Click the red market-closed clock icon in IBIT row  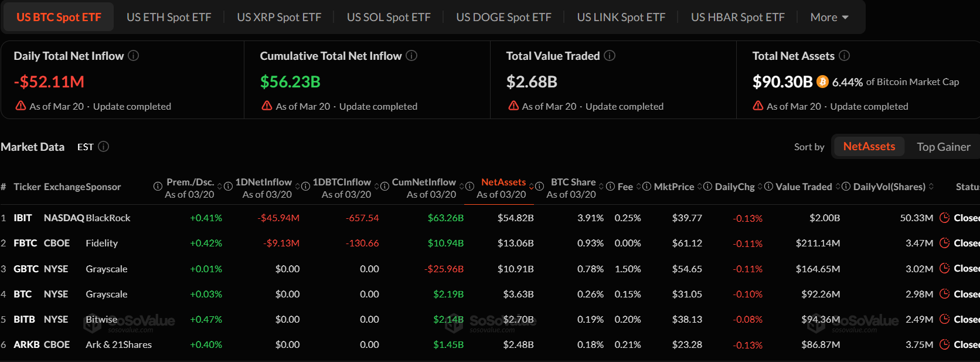coord(944,217)
